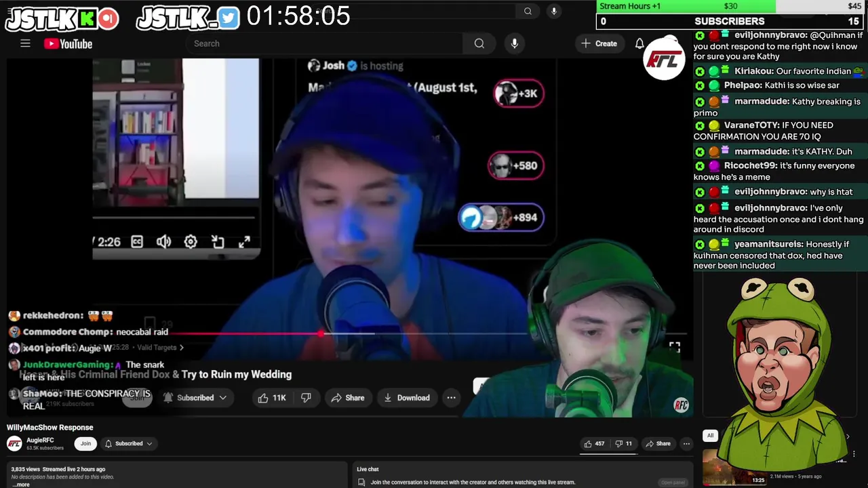This screenshot has width=868, height=488.
Task: Open the AugieRFC channel name link
Action: point(40,441)
